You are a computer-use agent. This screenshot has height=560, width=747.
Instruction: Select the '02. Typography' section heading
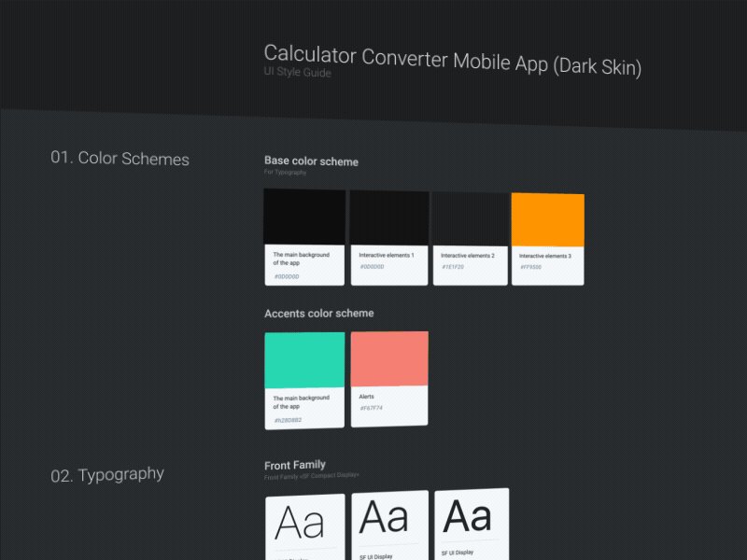(x=107, y=475)
